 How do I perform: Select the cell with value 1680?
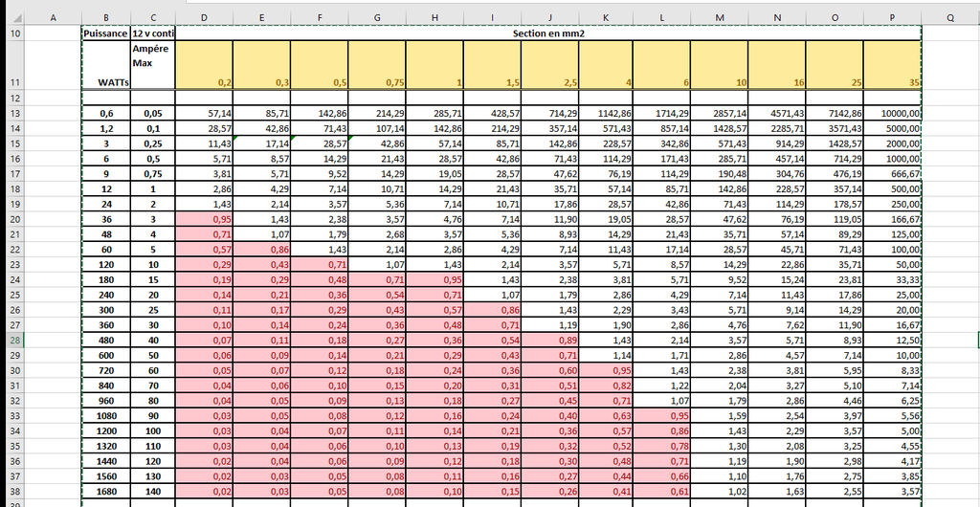point(105,492)
